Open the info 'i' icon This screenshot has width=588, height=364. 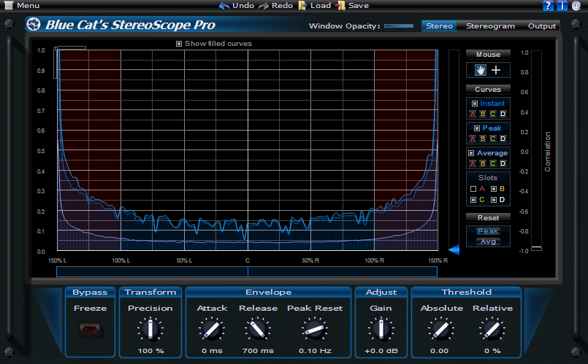[x=562, y=6]
